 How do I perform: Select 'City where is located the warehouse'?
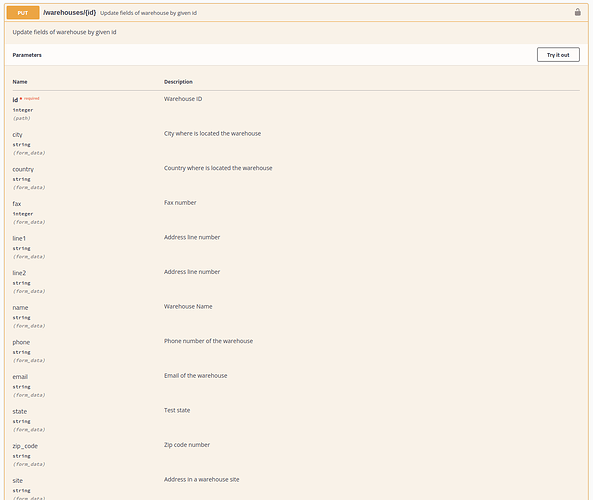pyautogui.click(x=213, y=134)
